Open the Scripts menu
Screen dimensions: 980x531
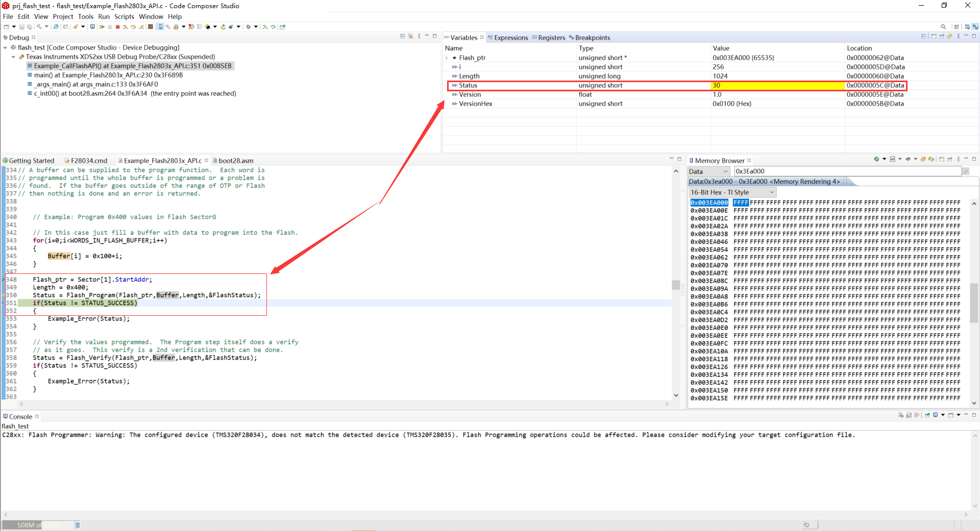click(124, 16)
